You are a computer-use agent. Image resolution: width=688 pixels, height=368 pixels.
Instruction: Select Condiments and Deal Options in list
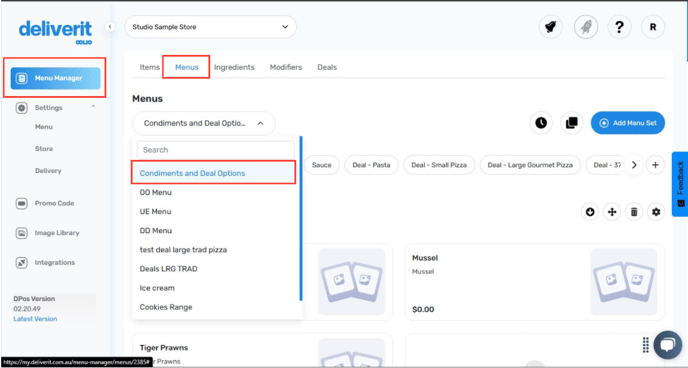[213, 173]
